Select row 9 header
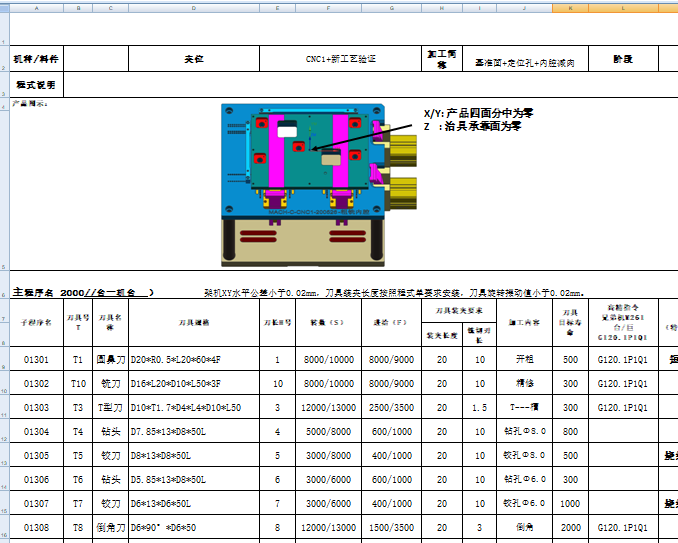Image resolution: width=678 pixels, height=543 pixels. pyautogui.click(x=4, y=359)
